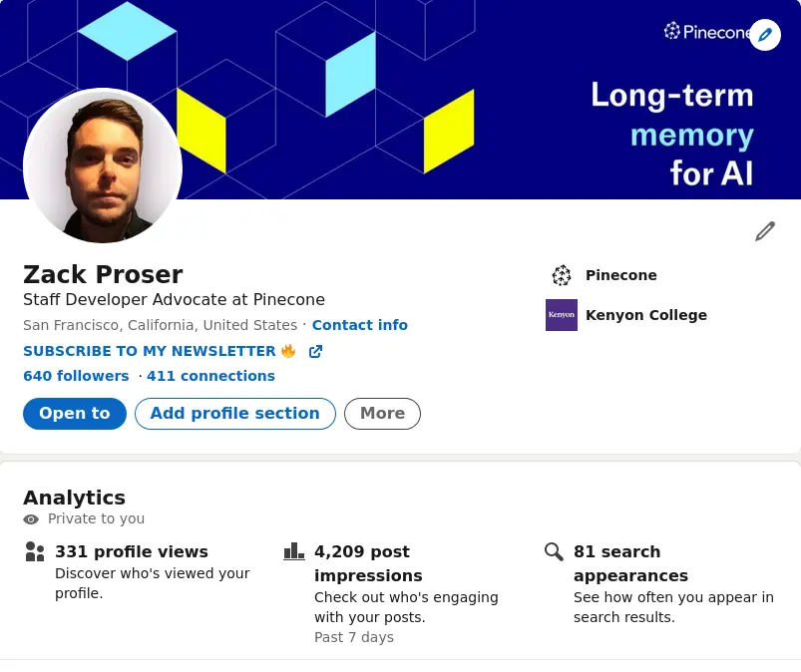801x672 pixels.
Task: Click the edit pencil in intro section
Action: [765, 230]
